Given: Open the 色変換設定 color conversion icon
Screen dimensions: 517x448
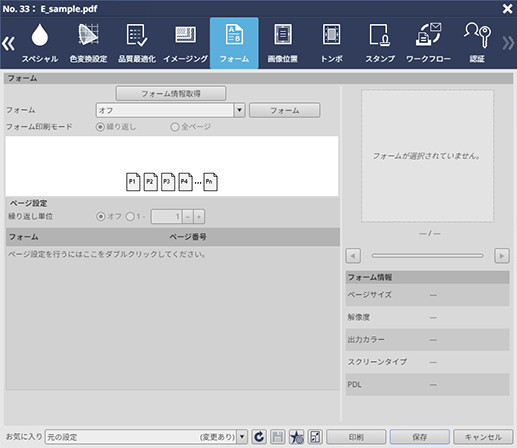Looking at the screenshot, I should pos(88,43).
